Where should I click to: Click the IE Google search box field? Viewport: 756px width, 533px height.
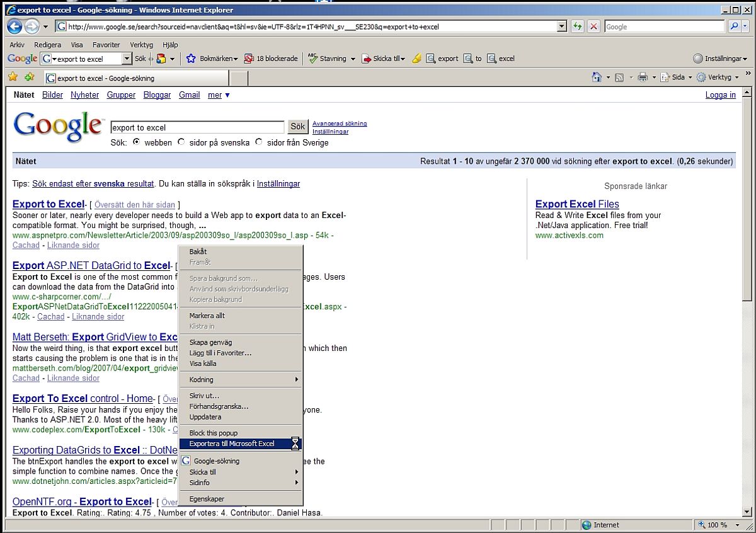(664, 26)
